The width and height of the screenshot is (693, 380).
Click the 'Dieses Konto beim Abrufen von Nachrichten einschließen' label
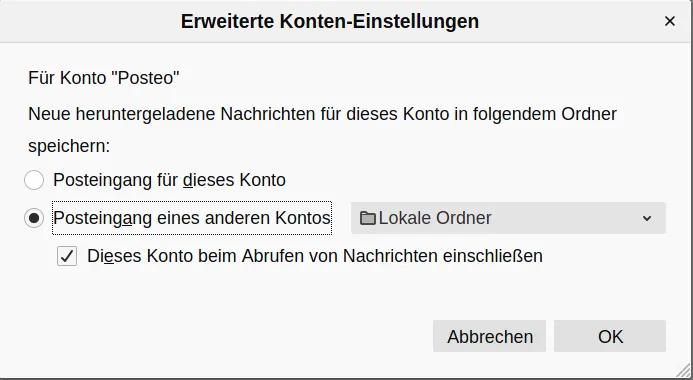[x=315, y=256]
